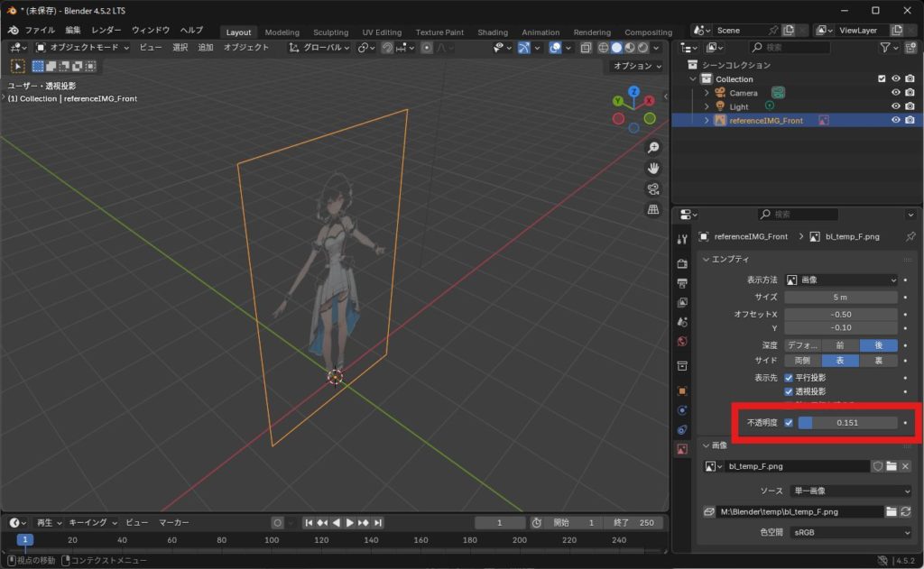The height and width of the screenshot is (569, 924).
Task: Open folder icon next to bl_temp_F.png
Action: [x=891, y=466]
